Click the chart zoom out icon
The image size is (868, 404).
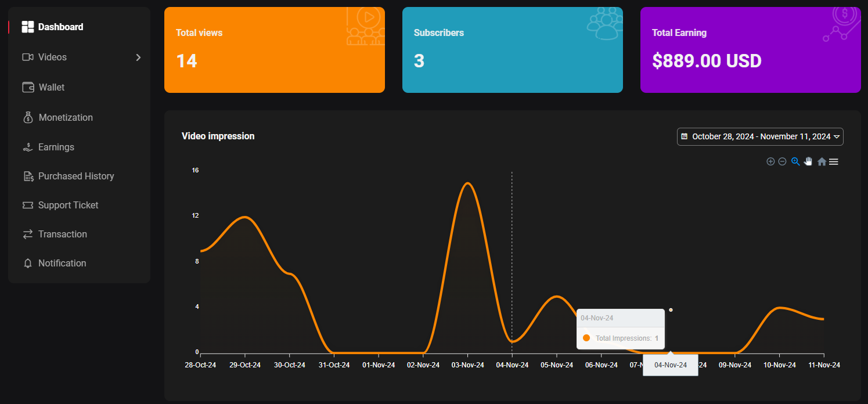tap(782, 161)
